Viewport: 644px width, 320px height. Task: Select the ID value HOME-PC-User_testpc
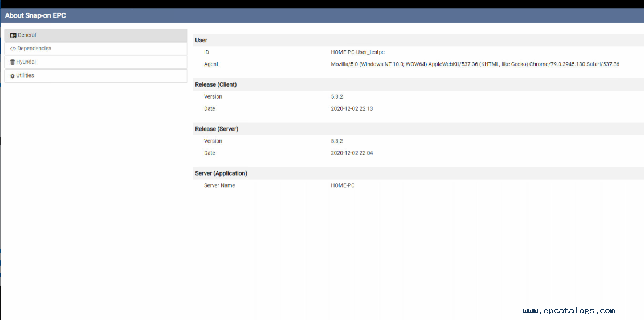[x=357, y=52]
